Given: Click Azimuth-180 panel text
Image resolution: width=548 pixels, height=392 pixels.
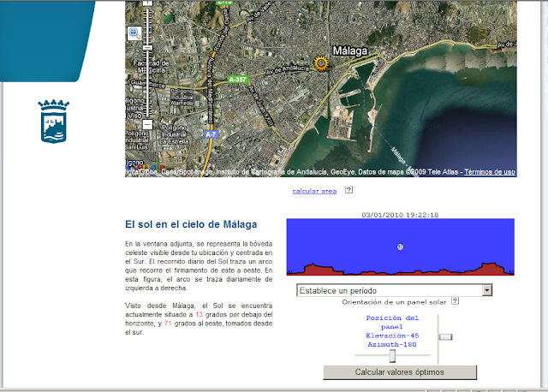Looking at the screenshot, I should click(x=392, y=344).
